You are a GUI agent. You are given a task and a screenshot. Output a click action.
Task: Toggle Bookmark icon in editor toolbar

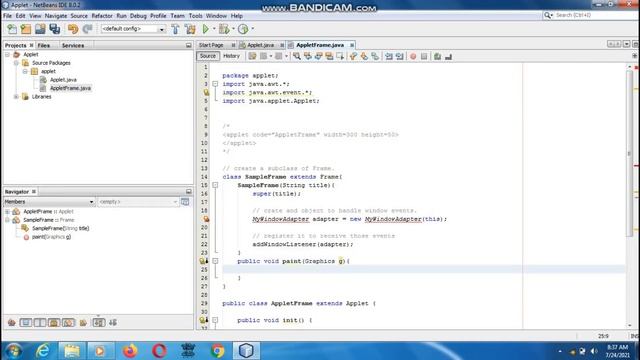coord(375,56)
